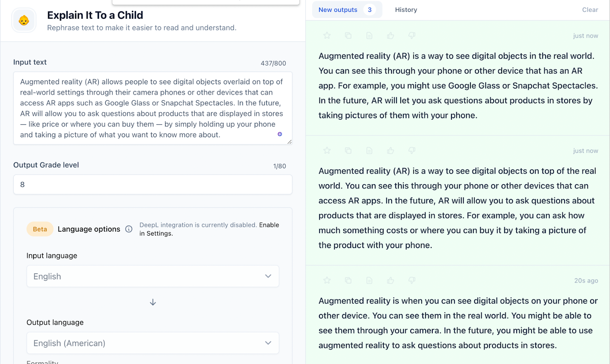Click the Language options info icon
Viewport: 610px width, 364px height.
coord(129,229)
